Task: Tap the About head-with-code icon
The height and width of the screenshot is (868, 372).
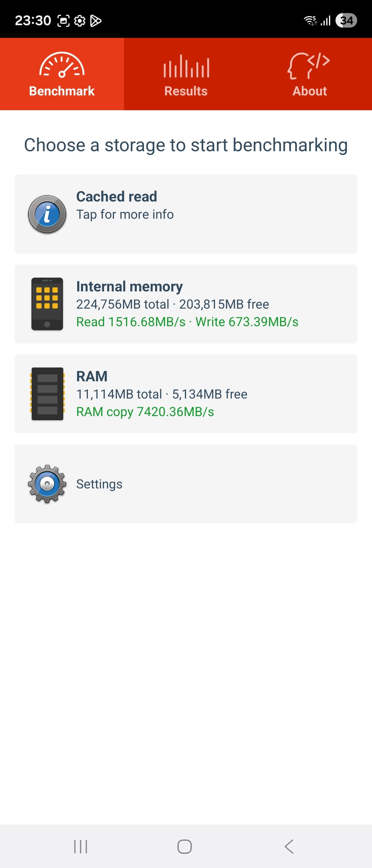Action: pos(309,65)
